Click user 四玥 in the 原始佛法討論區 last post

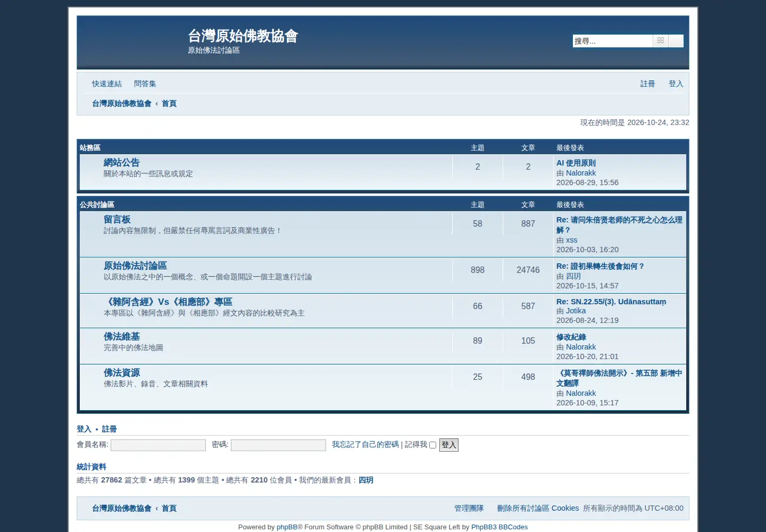[573, 277]
